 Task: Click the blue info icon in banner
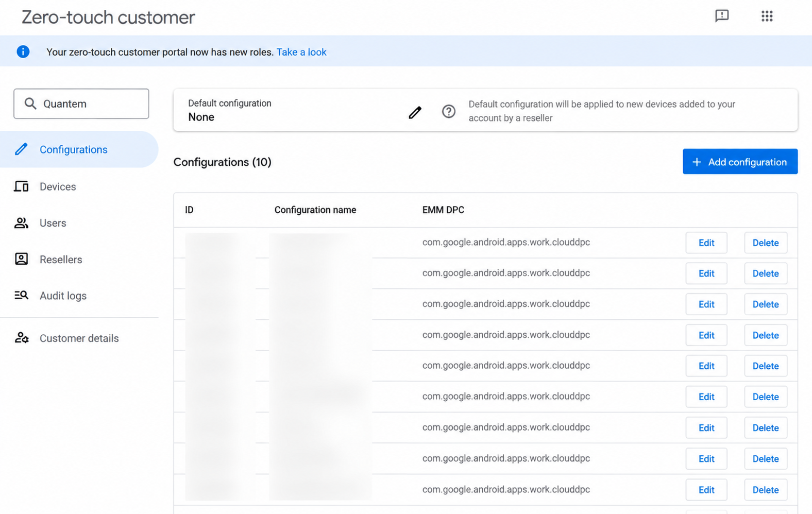pos(23,52)
